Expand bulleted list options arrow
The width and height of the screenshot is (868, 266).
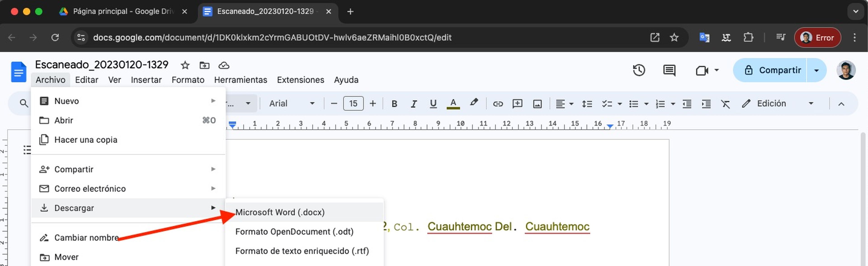click(646, 104)
